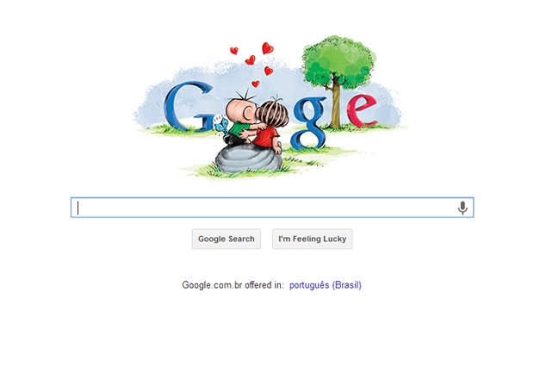Screen dimensions: 534x392
Task: Click the big blue capital G in doodle
Action: 187,107
